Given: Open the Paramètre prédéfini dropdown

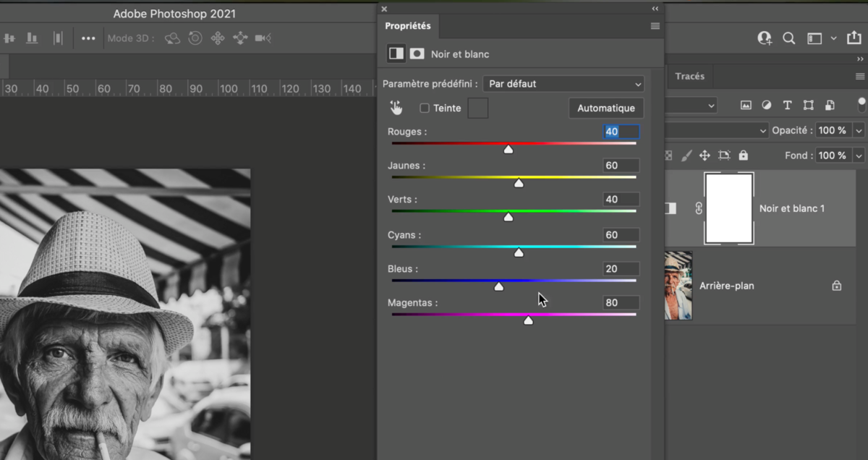Looking at the screenshot, I should coord(563,84).
